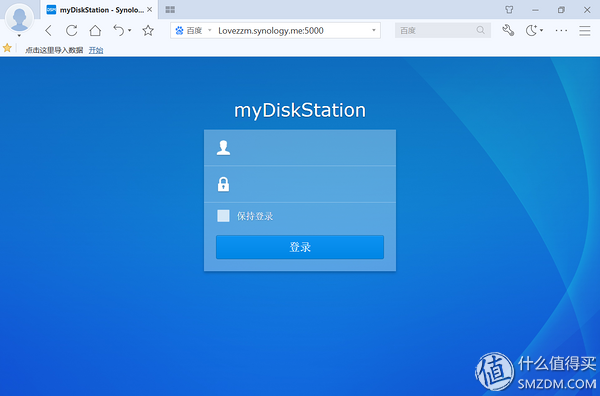Check the 保持登录 checkbox
This screenshot has width=600, height=396.
(223, 216)
